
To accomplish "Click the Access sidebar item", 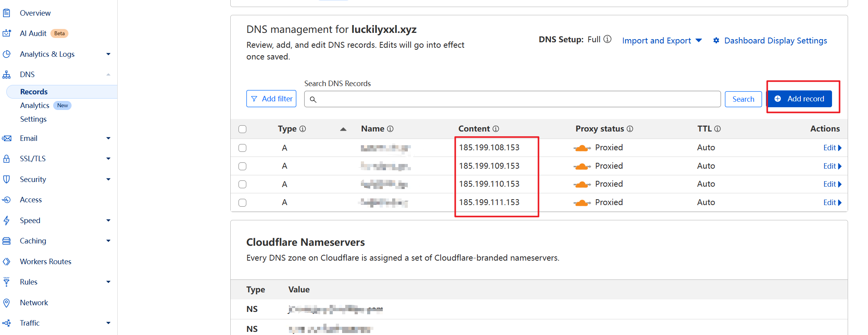I will pyautogui.click(x=31, y=200).
